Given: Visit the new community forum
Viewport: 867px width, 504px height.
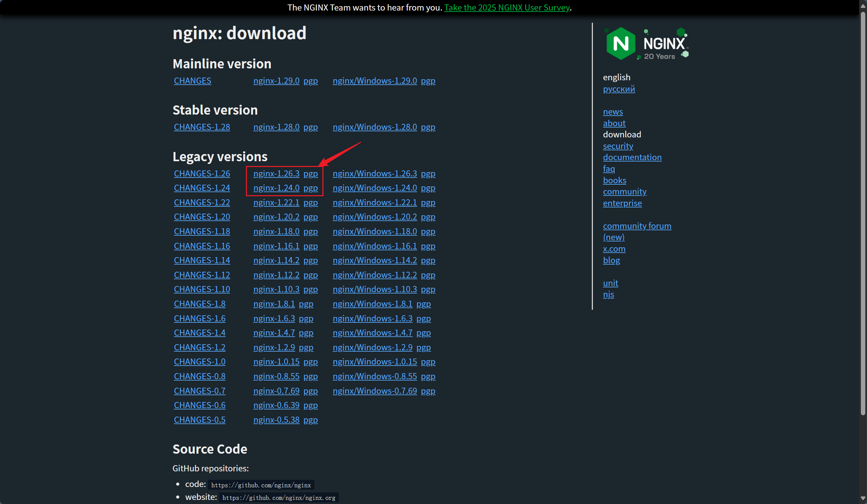Looking at the screenshot, I should pyautogui.click(x=637, y=226).
